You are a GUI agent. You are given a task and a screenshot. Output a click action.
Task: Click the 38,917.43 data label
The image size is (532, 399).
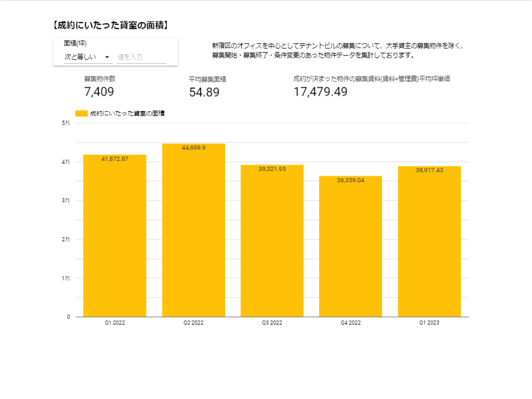[429, 170]
